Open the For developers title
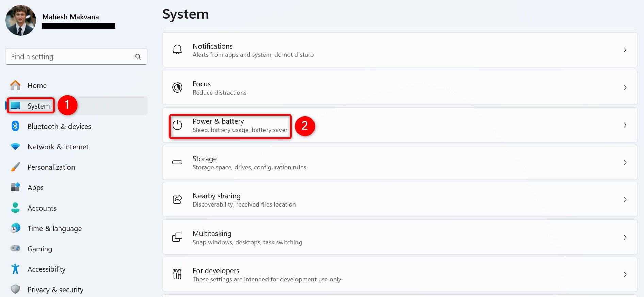 (216, 270)
